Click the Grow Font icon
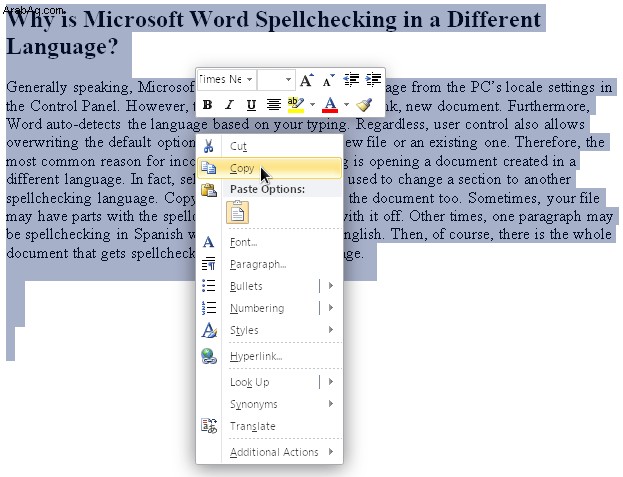 pos(306,80)
